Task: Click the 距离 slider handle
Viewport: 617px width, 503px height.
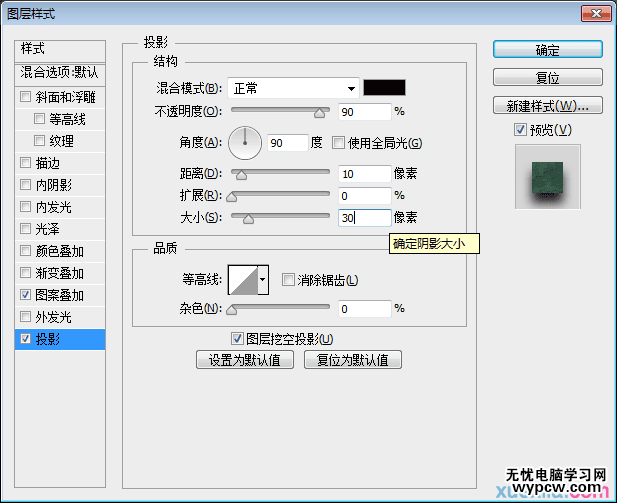Action: click(241, 175)
